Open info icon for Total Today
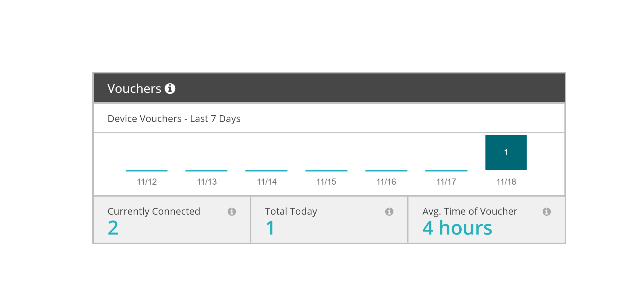 [x=389, y=212]
